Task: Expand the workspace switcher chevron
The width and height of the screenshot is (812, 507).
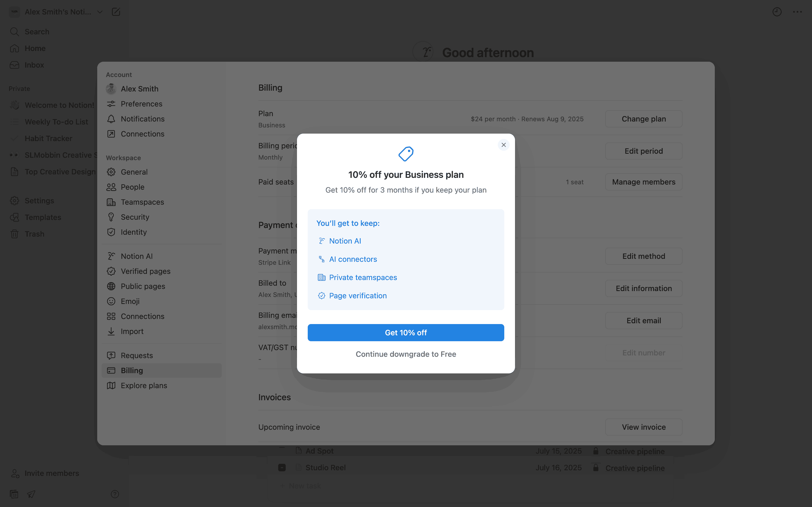Action: point(100,12)
